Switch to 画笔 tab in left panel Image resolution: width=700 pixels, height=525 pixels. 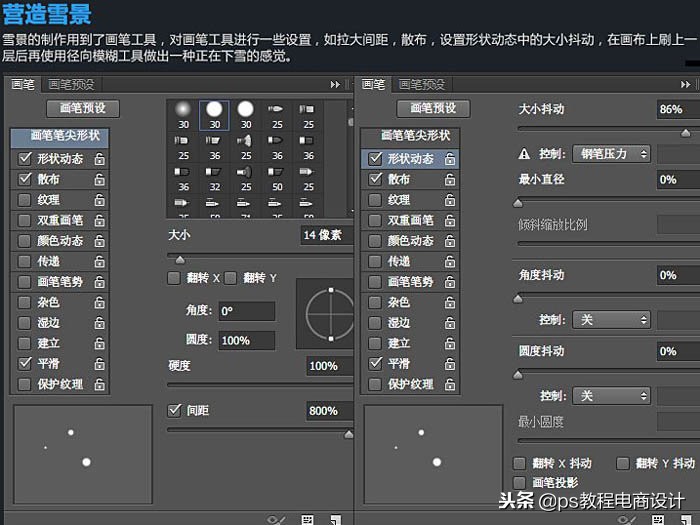click(x=23, y=84)
